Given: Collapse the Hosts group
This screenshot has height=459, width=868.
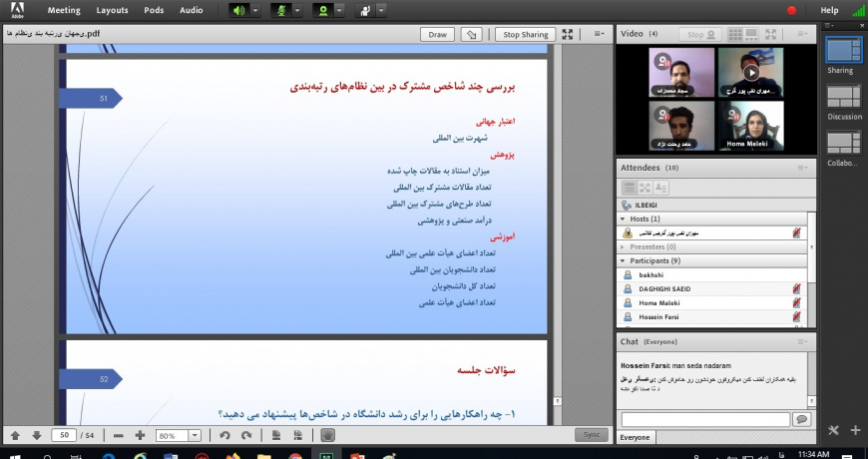Looking at the screenshot, I should (623, 220).
